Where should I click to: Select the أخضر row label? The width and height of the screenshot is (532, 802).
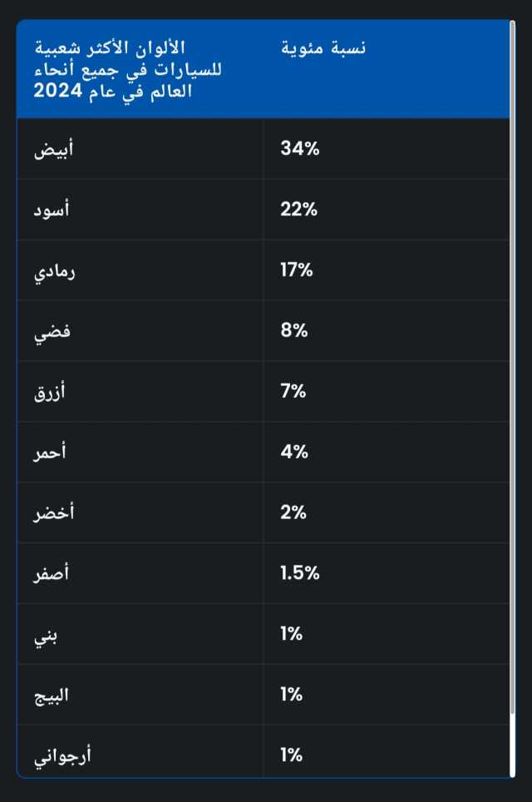click(54, 512)
